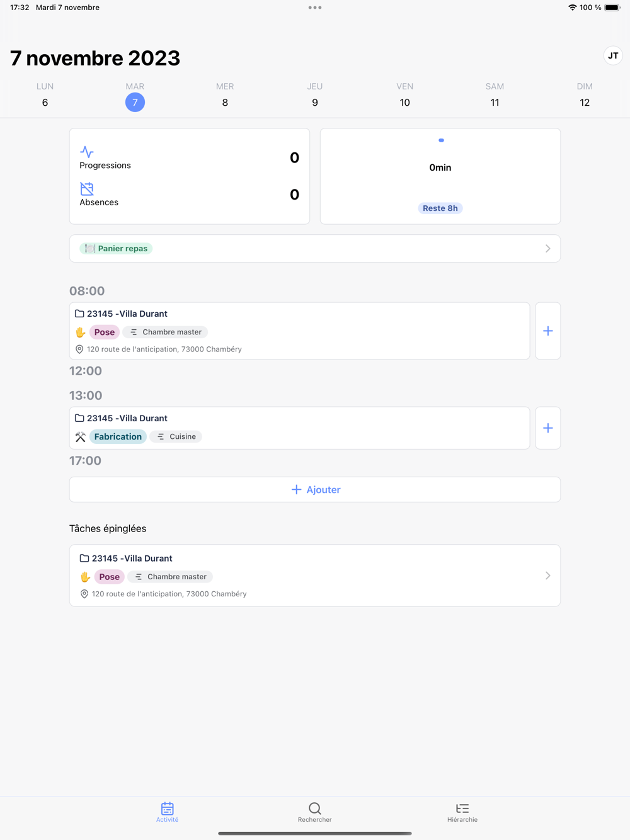630x840 pixels.
Task: Expand the Panier repas row chevron
Action: pyautogui.click(x=547, y=249)
